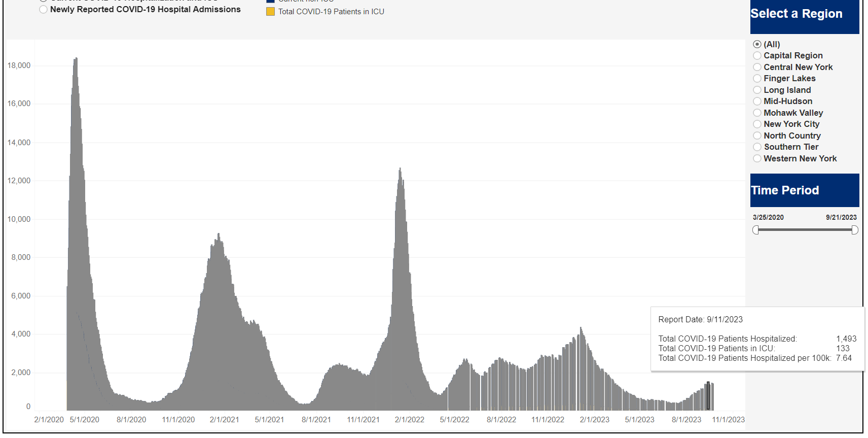Click the 3/25/2020 start date label
This screenshot has height=438, width=868.
tap(768, 217)
